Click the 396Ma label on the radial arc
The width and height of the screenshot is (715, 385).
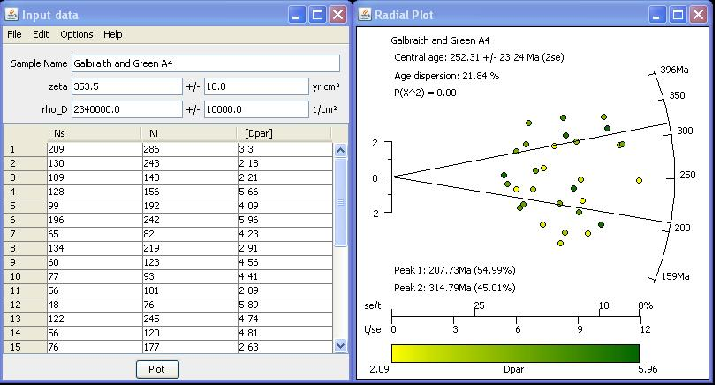[x=674, y=70]
